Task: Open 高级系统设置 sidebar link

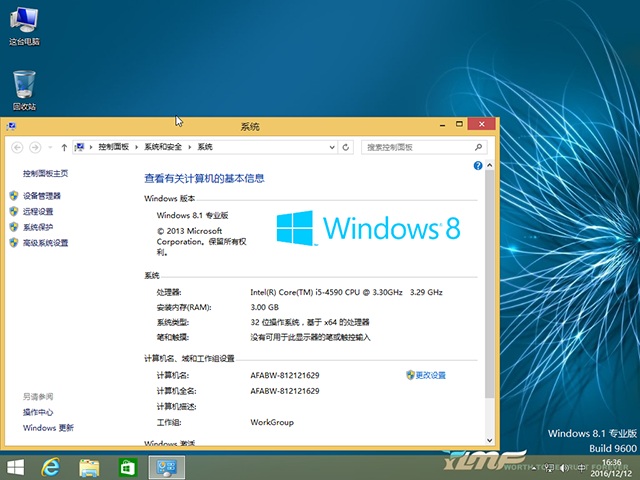Action: pos(45,243)
